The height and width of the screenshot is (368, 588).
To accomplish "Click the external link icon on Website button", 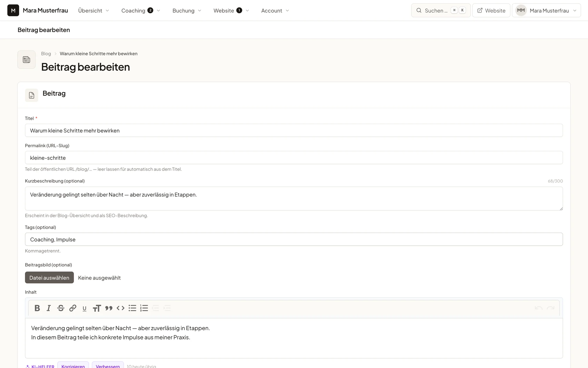I will (480, 10).
